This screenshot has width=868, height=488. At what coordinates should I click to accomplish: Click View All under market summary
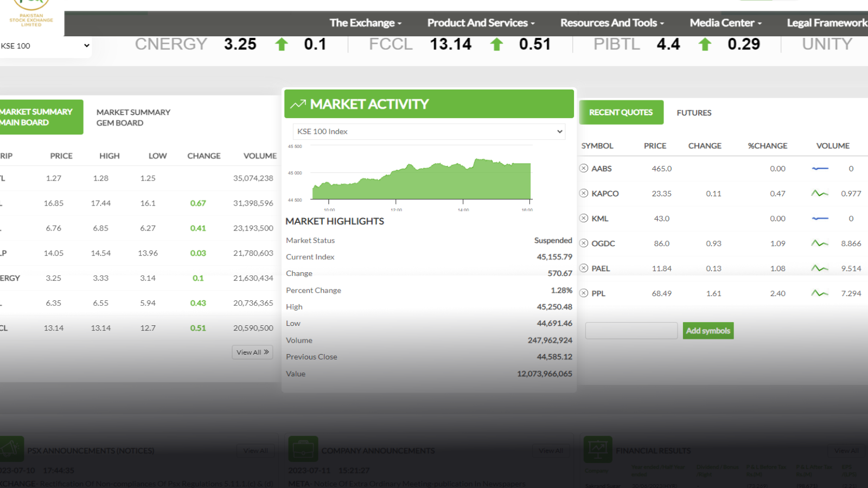252,352
